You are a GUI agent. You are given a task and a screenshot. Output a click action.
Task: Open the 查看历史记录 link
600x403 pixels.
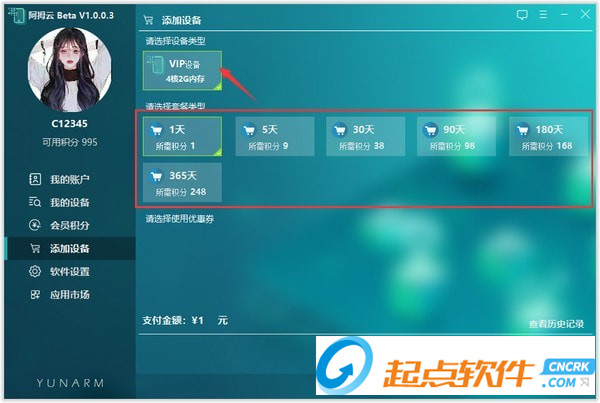(556, 324)
